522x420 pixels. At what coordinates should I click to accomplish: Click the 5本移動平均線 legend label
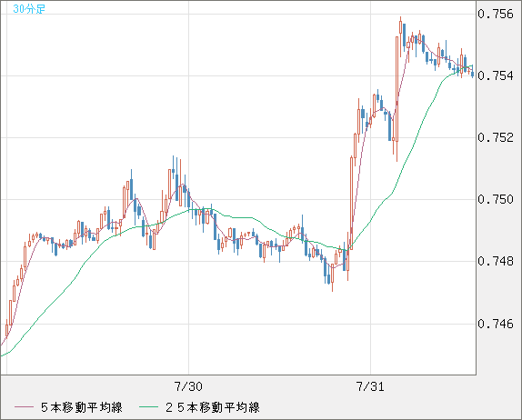pos(82,407)
